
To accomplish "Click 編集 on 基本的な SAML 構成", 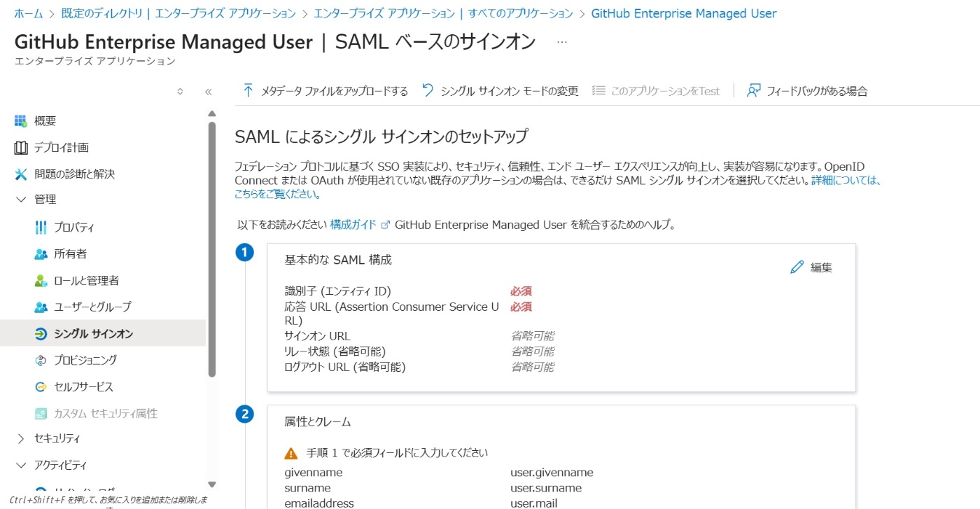I will pyautogui.click(x=811, y=267).
